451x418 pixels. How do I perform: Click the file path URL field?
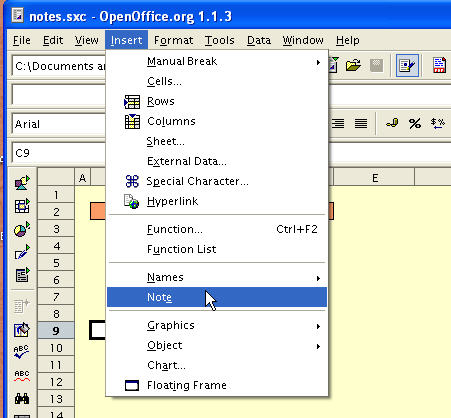[x=59, y=66]
